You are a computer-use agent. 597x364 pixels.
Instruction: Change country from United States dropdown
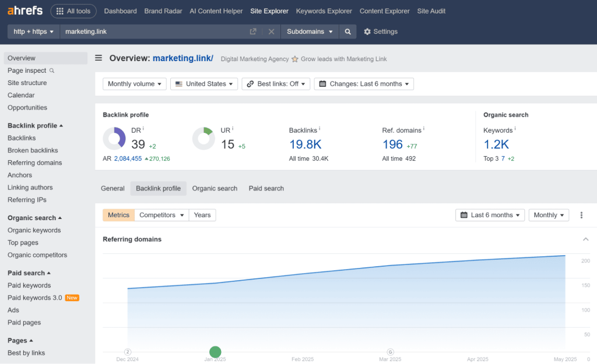coord(204,84)
